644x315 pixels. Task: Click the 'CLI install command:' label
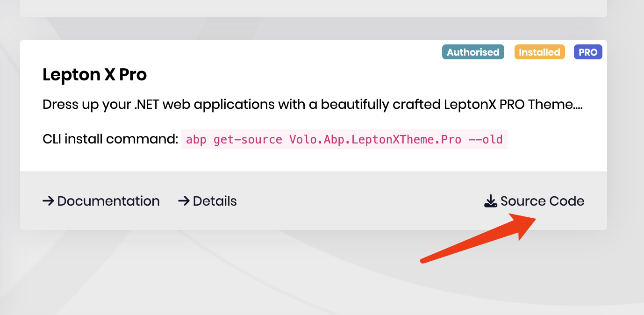click(110, 139)
